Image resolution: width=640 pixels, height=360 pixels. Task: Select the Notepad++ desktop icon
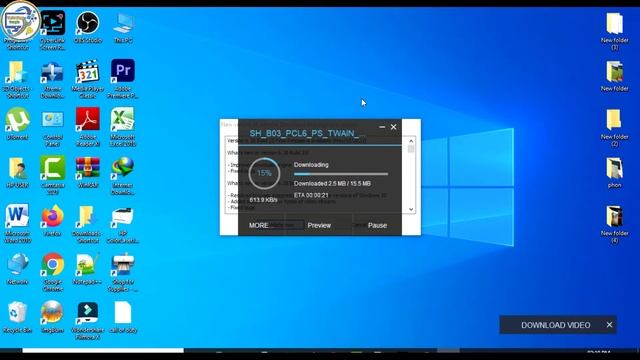click(x=87, y=269)
